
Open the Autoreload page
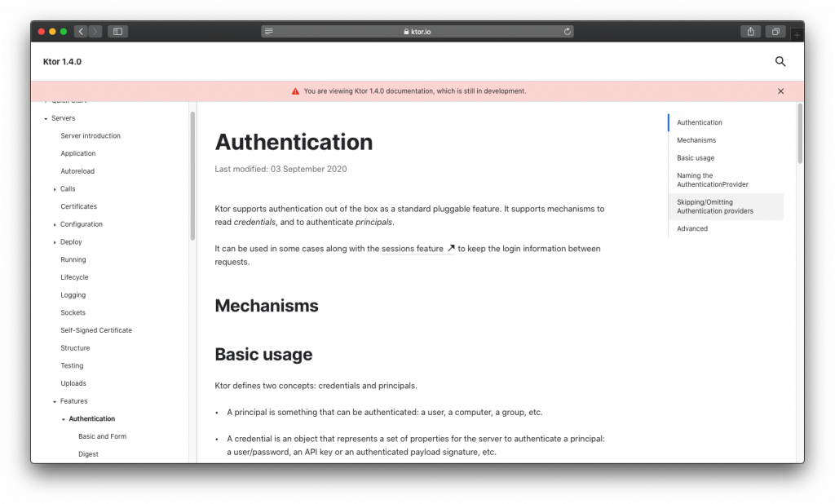tap(77, 171)
